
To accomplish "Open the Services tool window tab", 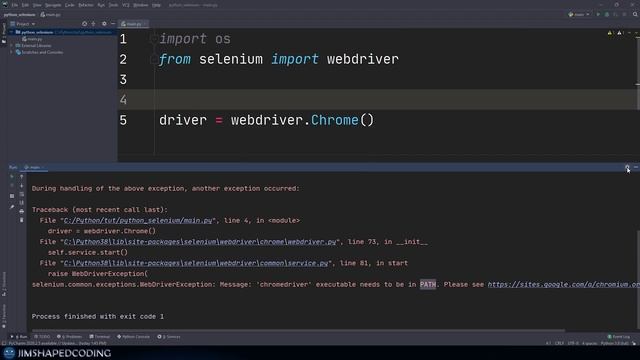I will pos(169,337).
